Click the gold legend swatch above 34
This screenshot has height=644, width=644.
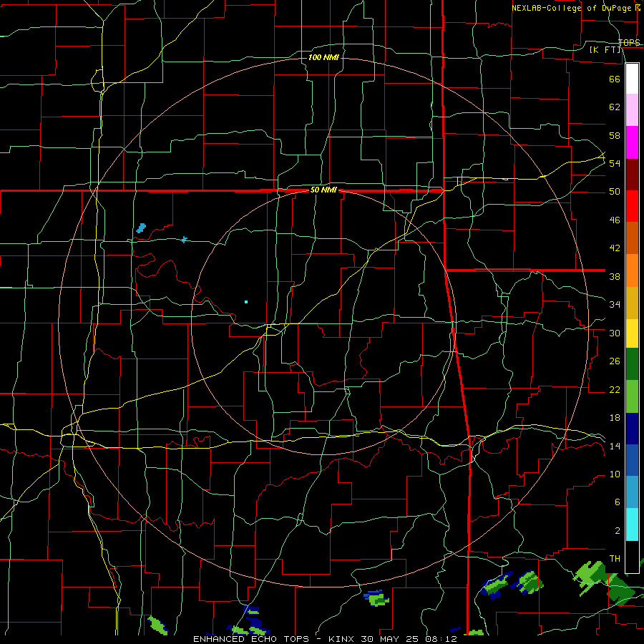[632, 303]
